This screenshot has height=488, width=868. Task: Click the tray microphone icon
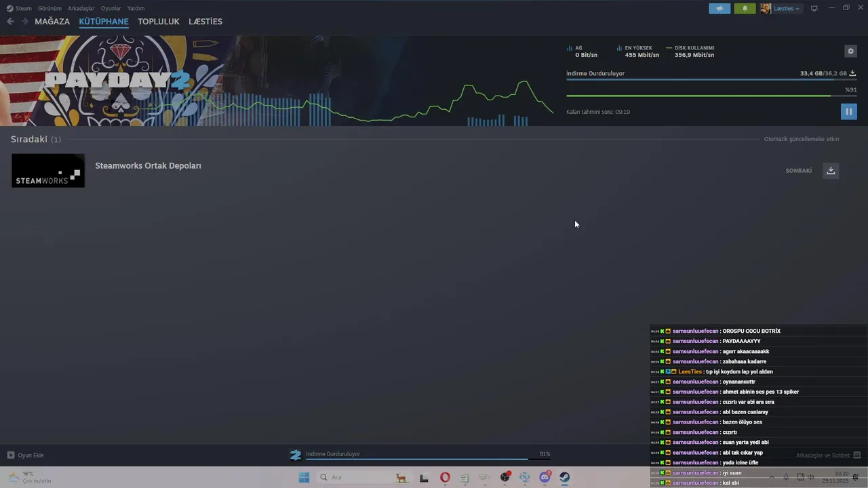coord(786,477)
